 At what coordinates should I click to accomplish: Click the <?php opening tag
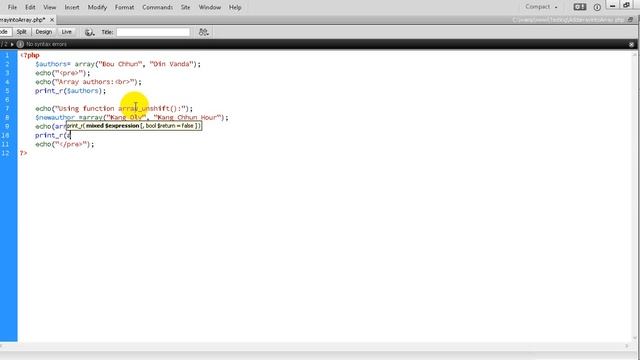click(x=30, y=55)
